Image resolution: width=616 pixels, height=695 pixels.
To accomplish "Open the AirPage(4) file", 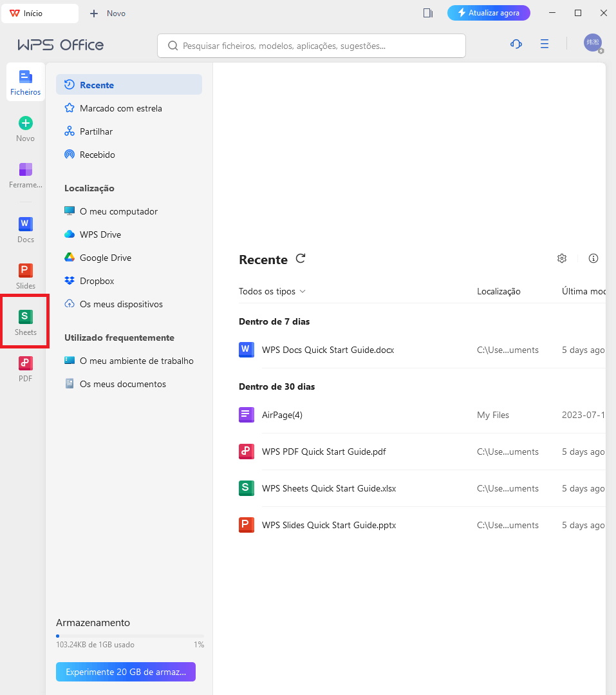I will (282, 415).
